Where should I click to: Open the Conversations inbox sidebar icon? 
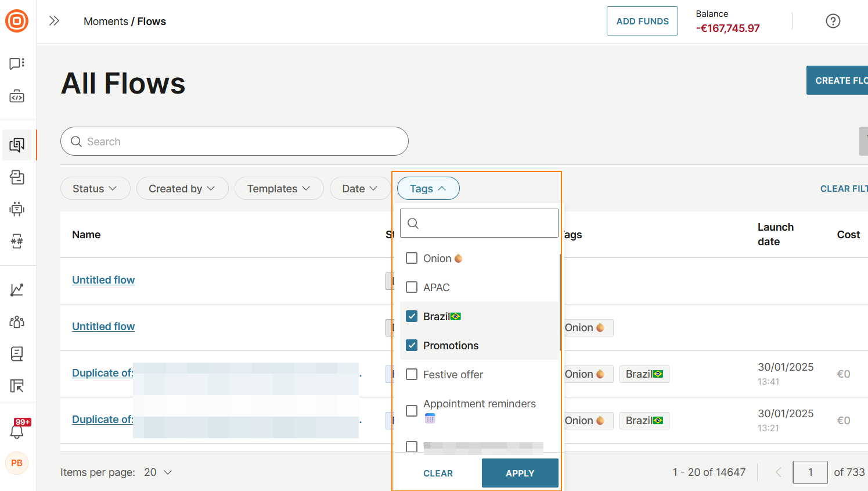point(17,177)
